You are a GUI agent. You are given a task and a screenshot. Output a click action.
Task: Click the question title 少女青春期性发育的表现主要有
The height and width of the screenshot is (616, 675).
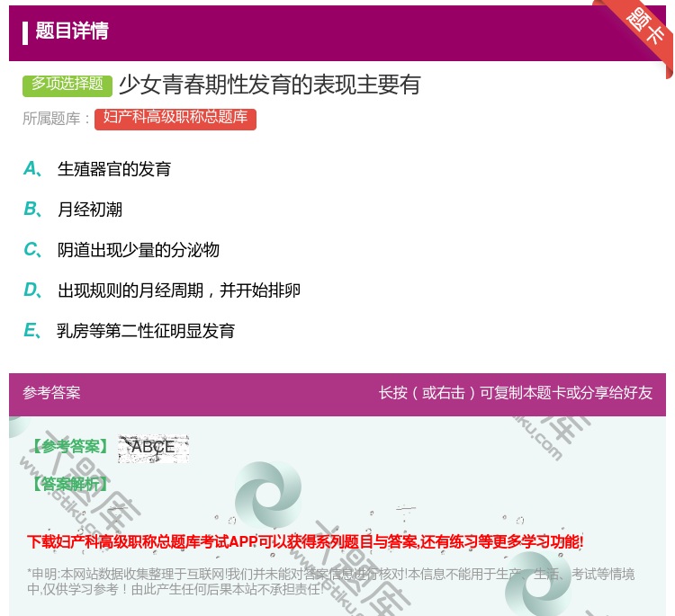[269, 85]
